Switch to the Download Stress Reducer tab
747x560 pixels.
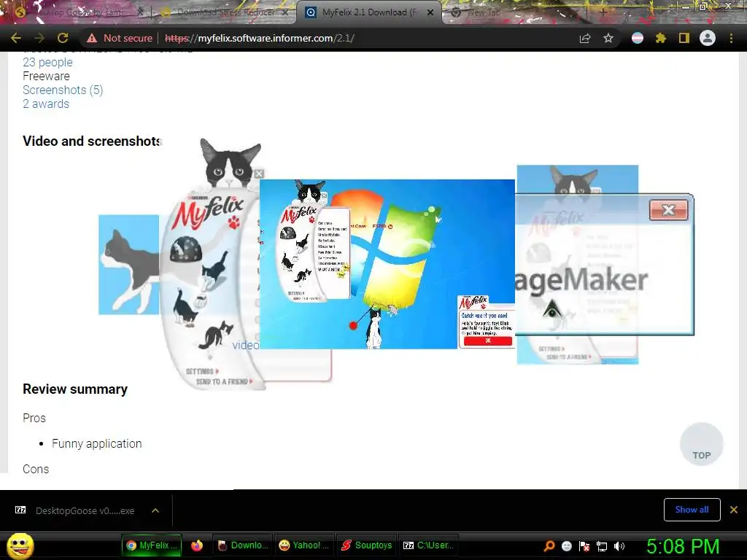(224, 12)
